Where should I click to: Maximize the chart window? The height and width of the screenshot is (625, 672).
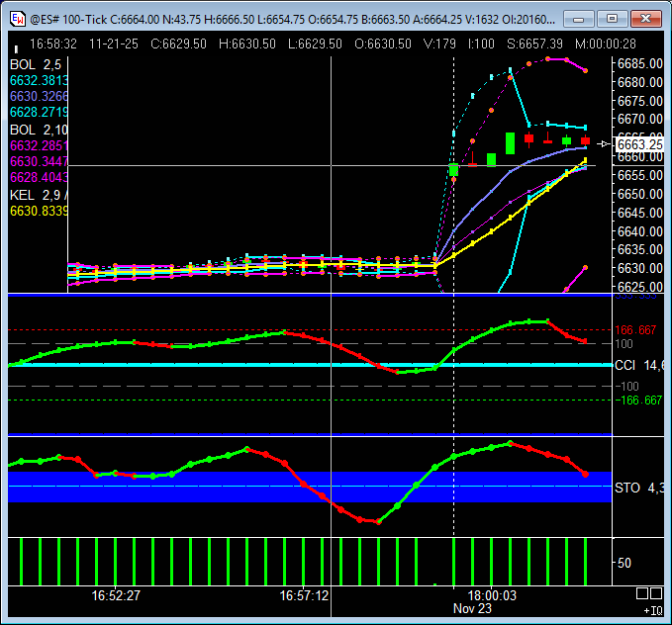click(613, 18)
